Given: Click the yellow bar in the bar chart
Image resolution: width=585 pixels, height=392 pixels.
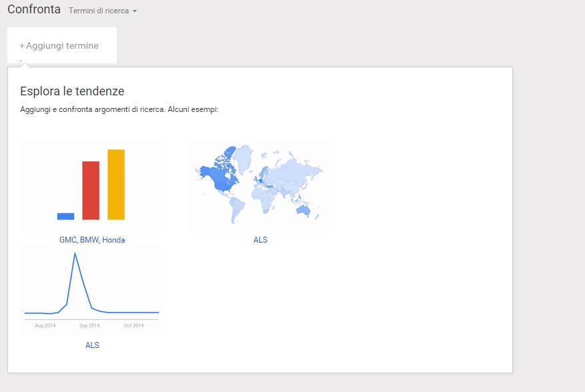Looking at the screenshot, I should 116,185.
